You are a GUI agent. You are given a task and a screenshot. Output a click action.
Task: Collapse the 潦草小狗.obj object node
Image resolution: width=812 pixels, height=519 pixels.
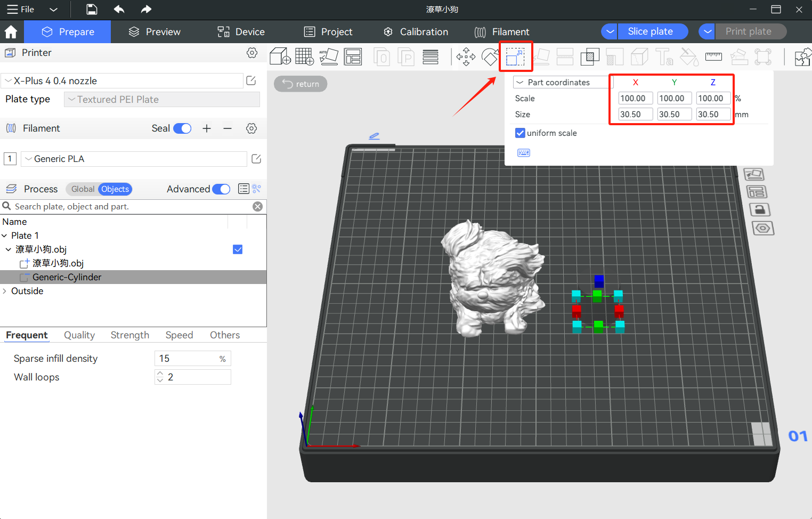9,249
